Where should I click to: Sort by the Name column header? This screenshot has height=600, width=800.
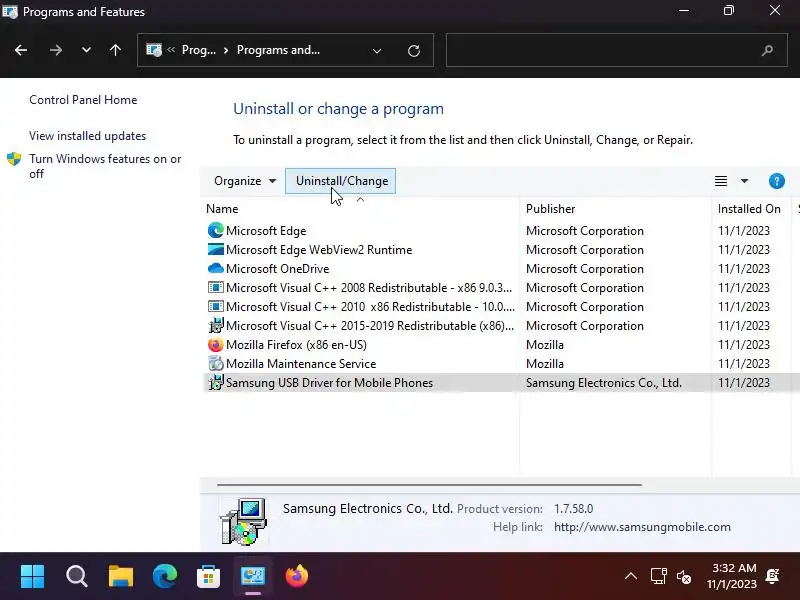(222, 209)
